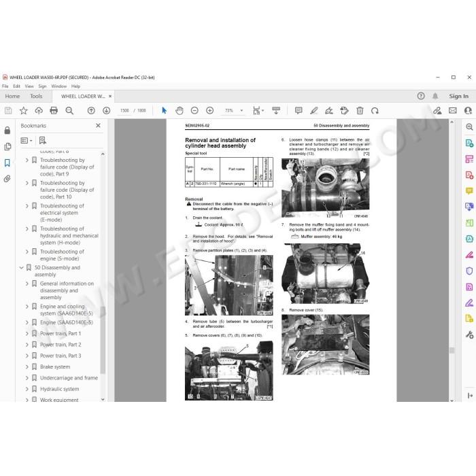This screenshot has width=476, height=476.
Task: Open notifications bell icon
Action: (x=435, y=97)
